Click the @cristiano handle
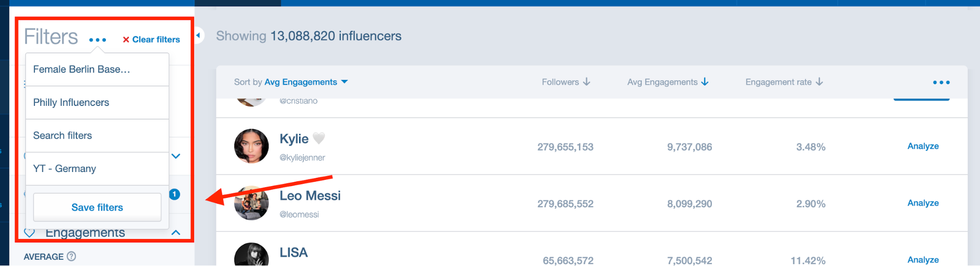 pos(299,101)
